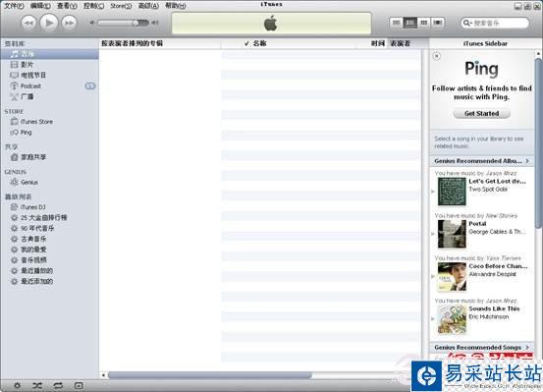Switch to grid view
This screenshot has width=543, height=392.
424,23
